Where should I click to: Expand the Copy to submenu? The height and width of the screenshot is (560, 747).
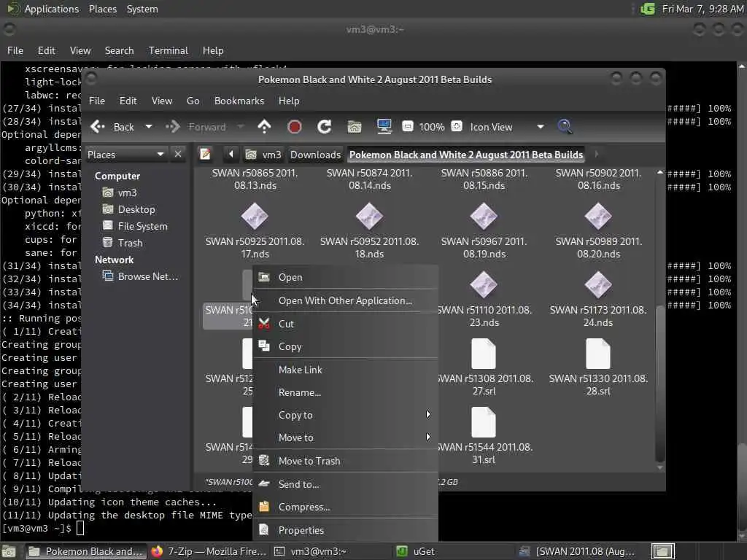coord(345,415)
